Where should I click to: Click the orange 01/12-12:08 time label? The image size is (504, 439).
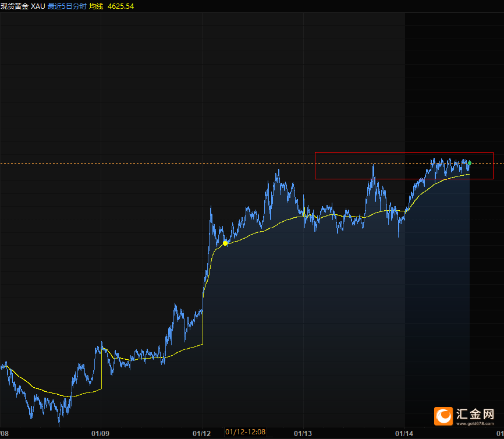tap(245, 432)
